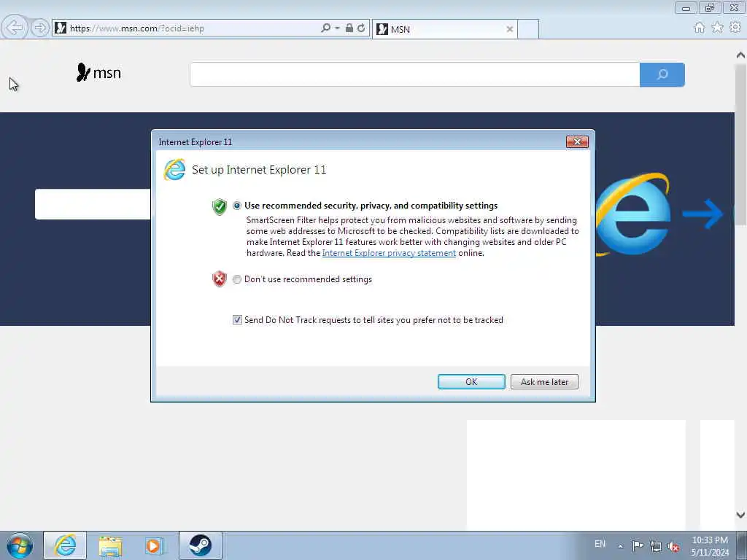Select Use recommended security settings radio button
This screenshot has height=560, width=747.
pos(237,206)
